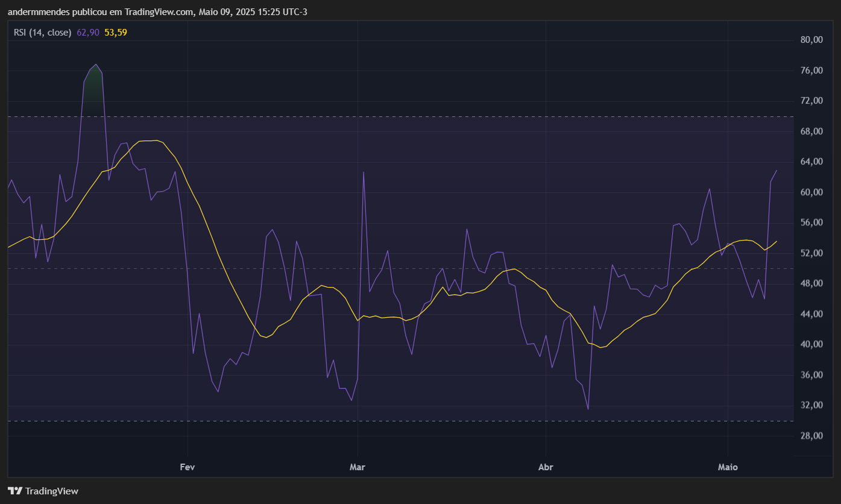
Task: Click the Fev label on time axis
Action: (x=188, y=467)
